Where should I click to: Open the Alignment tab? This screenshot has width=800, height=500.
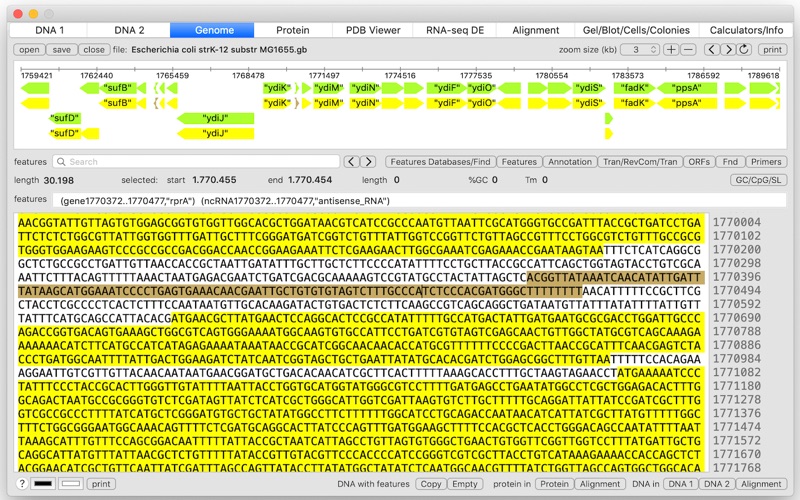click(535, 30)
